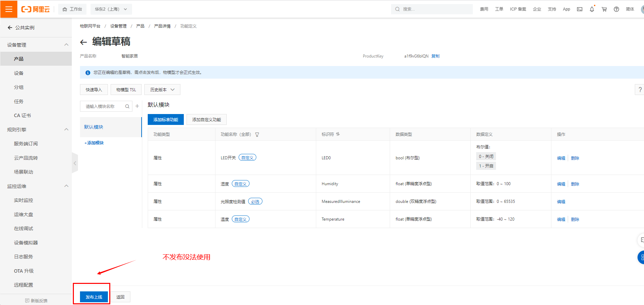Click the module search magnifier icon
This screenshot has height=305, width=644.
click(x=127, y=107)
